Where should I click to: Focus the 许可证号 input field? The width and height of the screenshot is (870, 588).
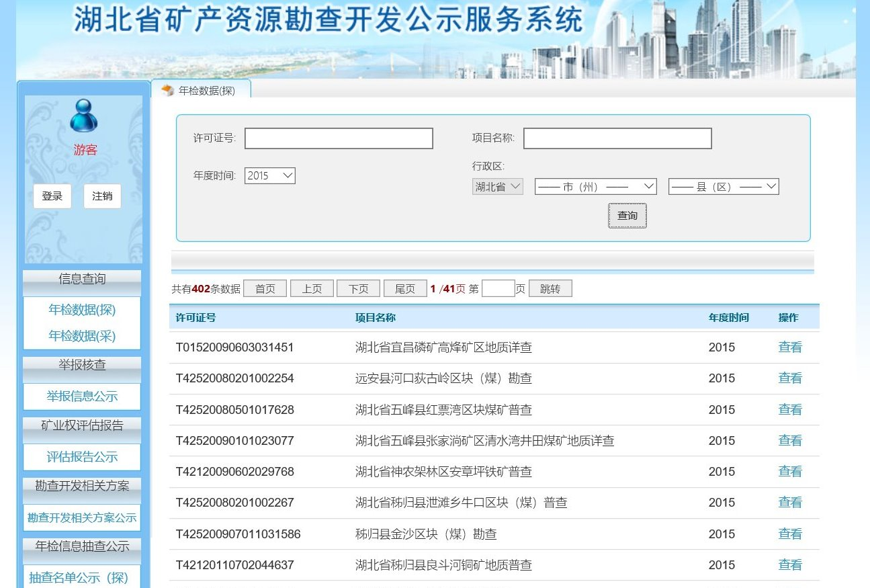[339, 138]
